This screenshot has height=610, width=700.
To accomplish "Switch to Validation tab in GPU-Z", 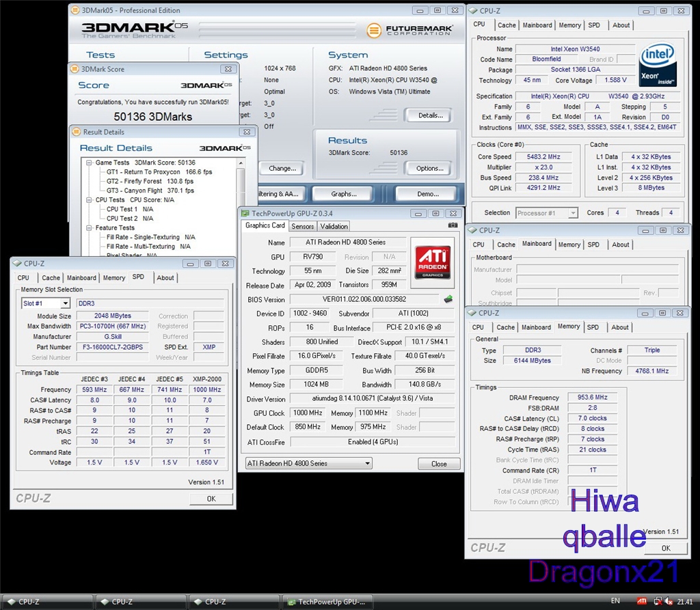I will [x=334, y=226].
